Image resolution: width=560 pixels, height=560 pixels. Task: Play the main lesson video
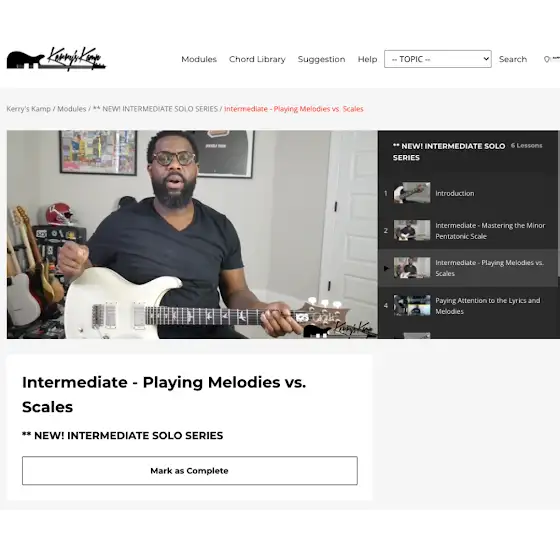tap(192, 234)
